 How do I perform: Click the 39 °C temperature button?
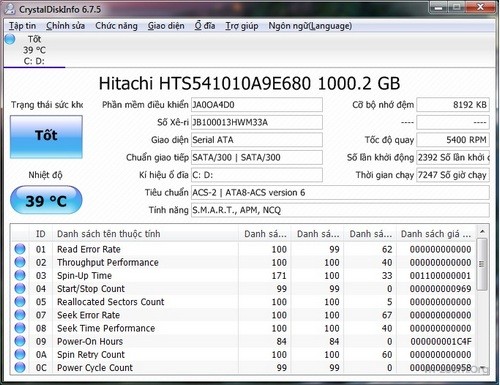tap(46, 200)
